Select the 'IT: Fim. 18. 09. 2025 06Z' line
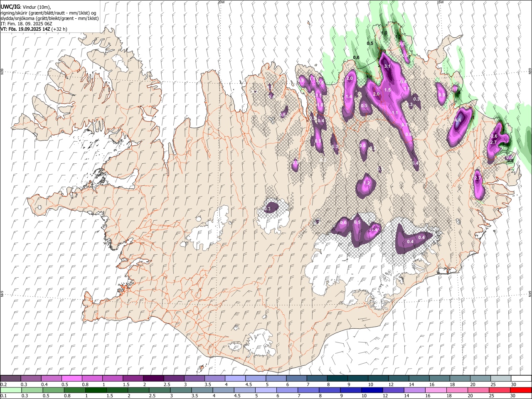 click(26, 24)
